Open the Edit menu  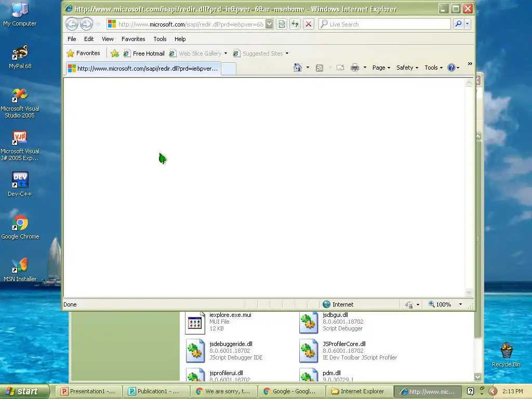(x=89, y=39)
